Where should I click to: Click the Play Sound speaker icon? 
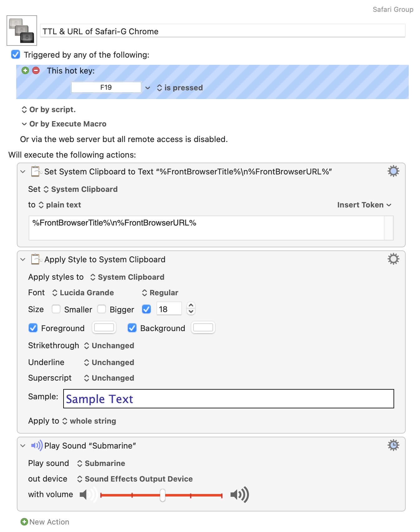tap(36, 445)
